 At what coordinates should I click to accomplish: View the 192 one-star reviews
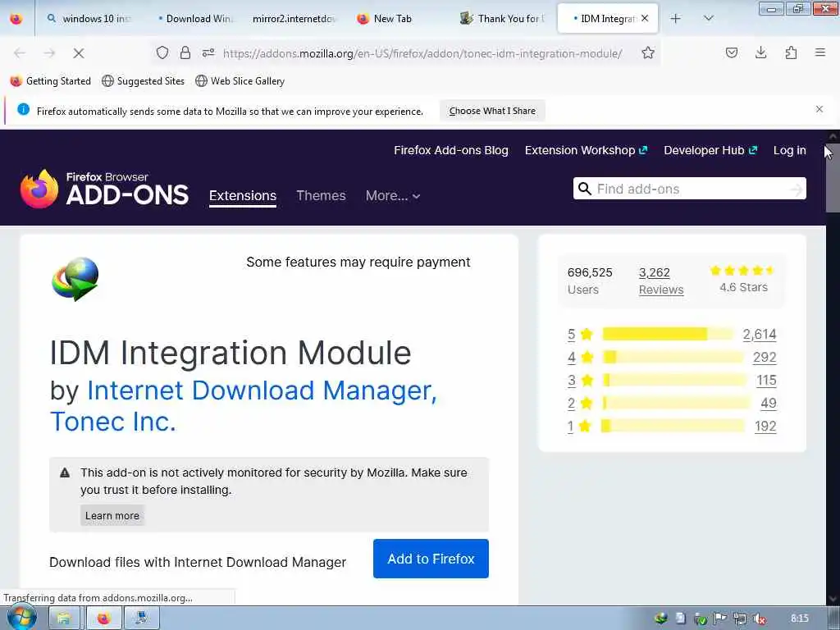click(765, 427)
